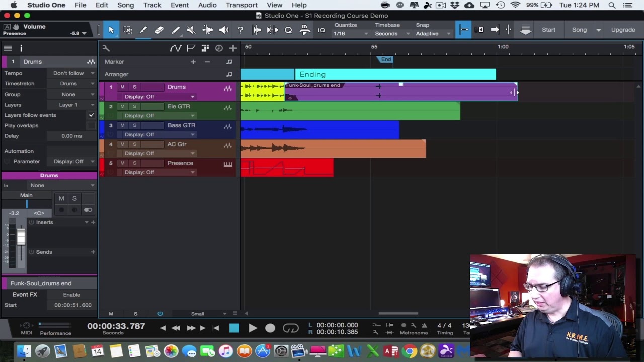Mute the Drums track
Image resolution: width=644 pixels, height=362 pixels.
122,87
